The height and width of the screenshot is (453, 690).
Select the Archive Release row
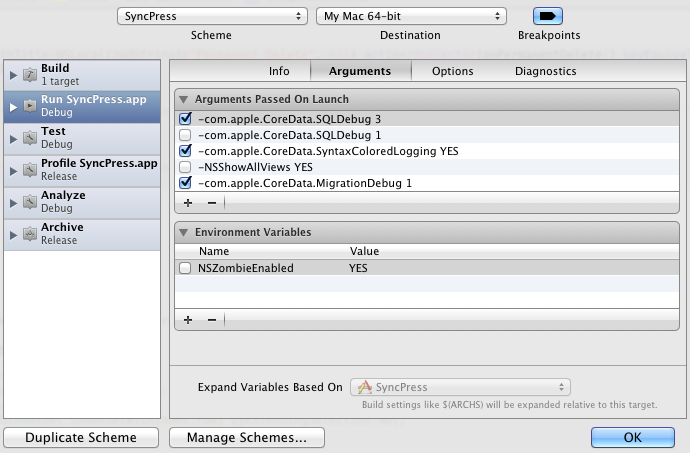[x=82, y=235]
